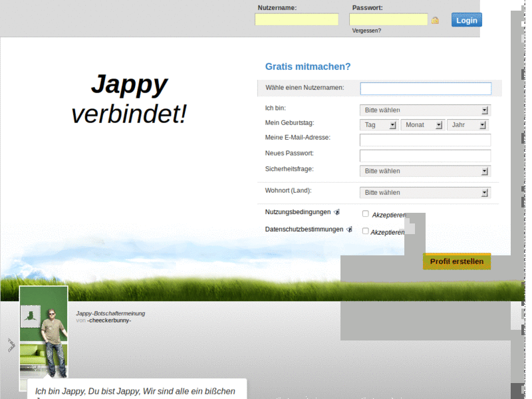This screenshot has height=399, width=532.
Task: Open the Nutzungsbedingungen info icon
Action: point(336,212)
